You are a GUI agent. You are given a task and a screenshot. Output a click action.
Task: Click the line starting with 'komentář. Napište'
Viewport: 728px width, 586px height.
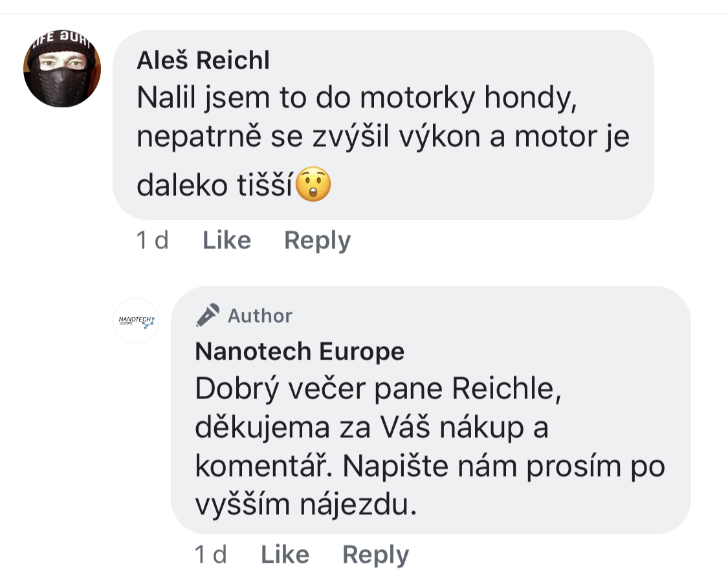click(x=430, y=467)
